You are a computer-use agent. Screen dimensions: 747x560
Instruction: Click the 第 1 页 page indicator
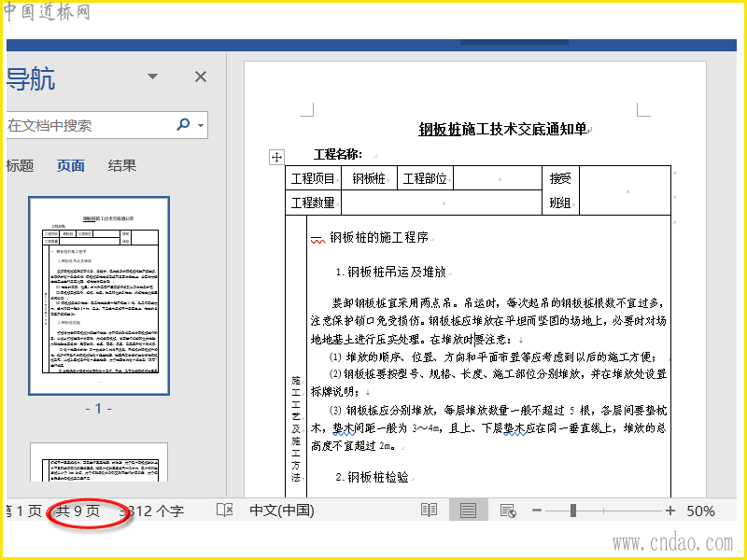(x=24, y=511)
